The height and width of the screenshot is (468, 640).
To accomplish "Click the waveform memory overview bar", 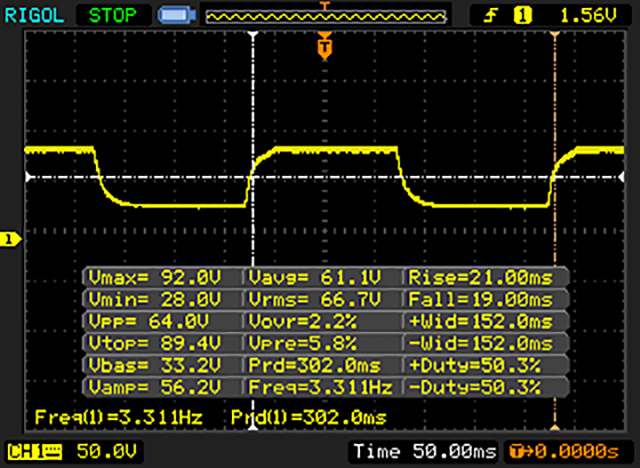I will click(326, 17).
